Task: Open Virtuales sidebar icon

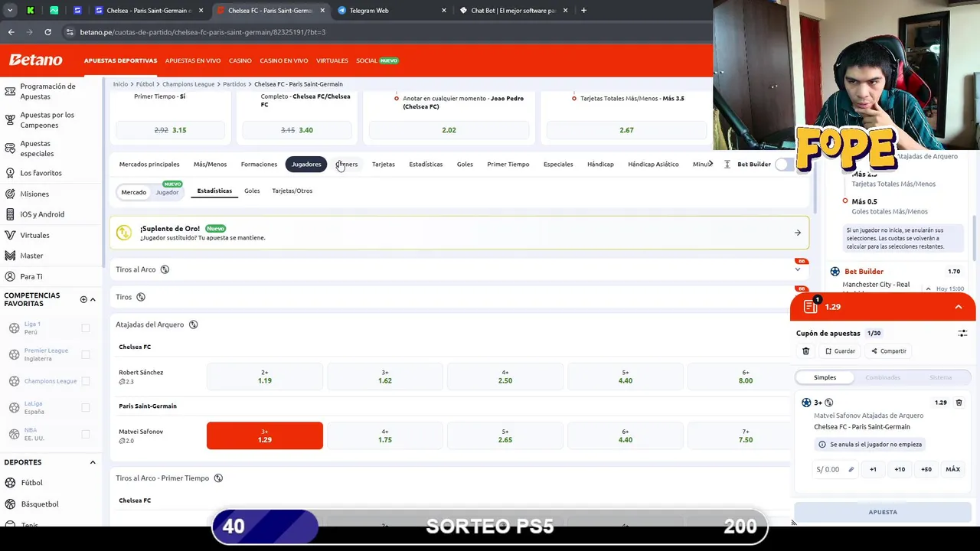Action: (x=10, y=235)
